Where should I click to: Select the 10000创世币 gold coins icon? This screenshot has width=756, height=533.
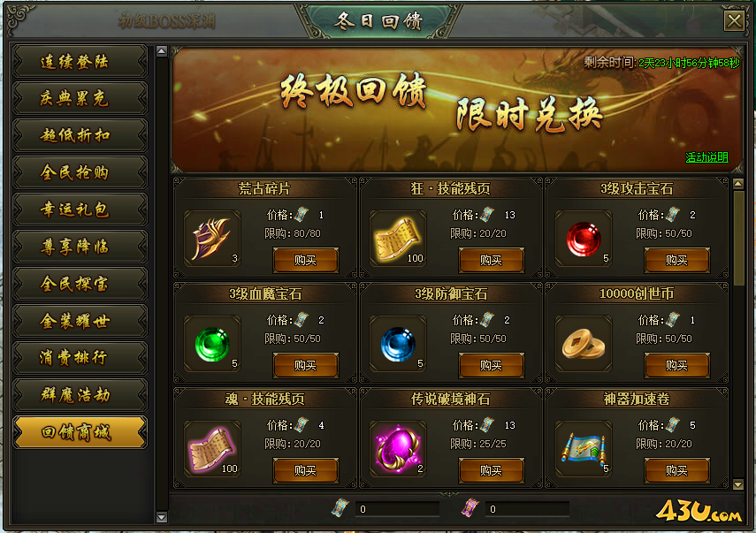[x=584, y=344]
